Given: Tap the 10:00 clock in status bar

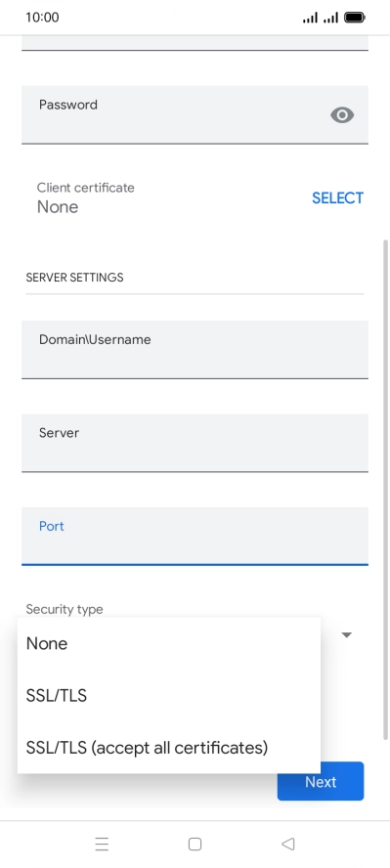Looking at the screenshot, I should [42, 18].
